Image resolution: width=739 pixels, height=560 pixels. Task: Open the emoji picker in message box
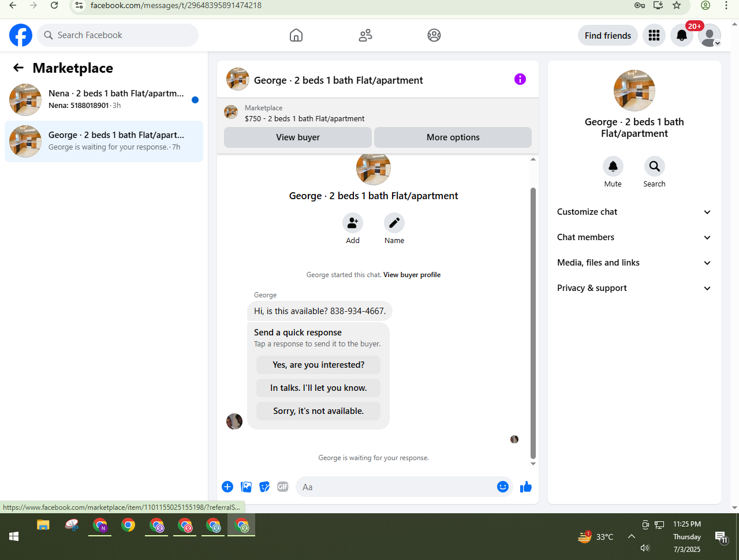503,487
